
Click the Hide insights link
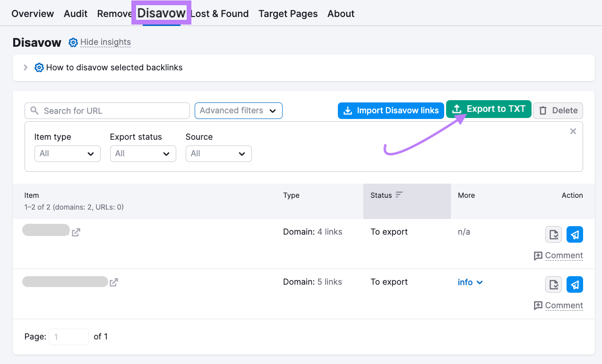pos(105,42)
